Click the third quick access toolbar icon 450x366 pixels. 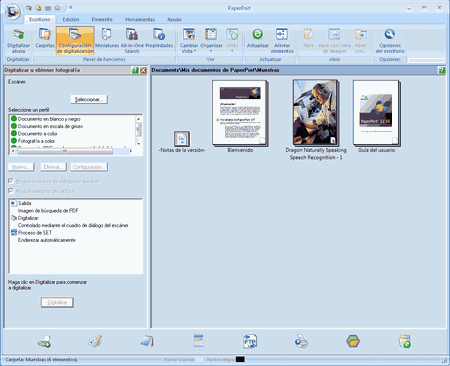[48, 8]
